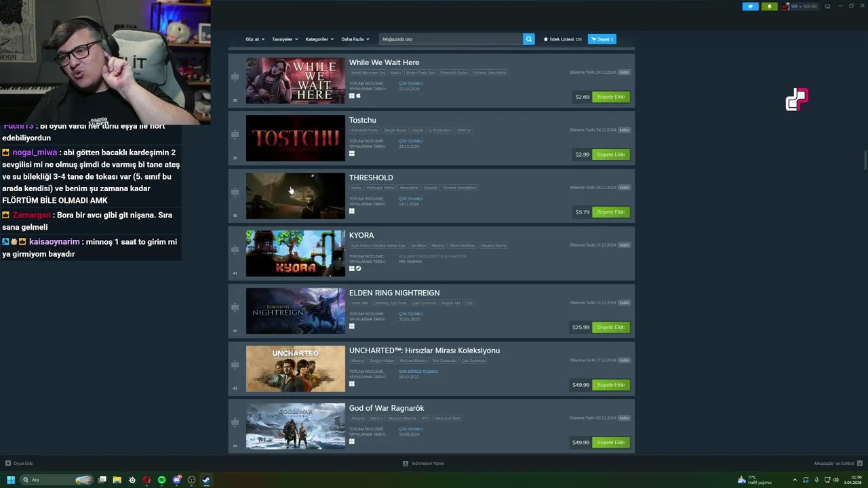Open the weather widget on taskbar
868x488 pixels.
(x=754, y=480)
